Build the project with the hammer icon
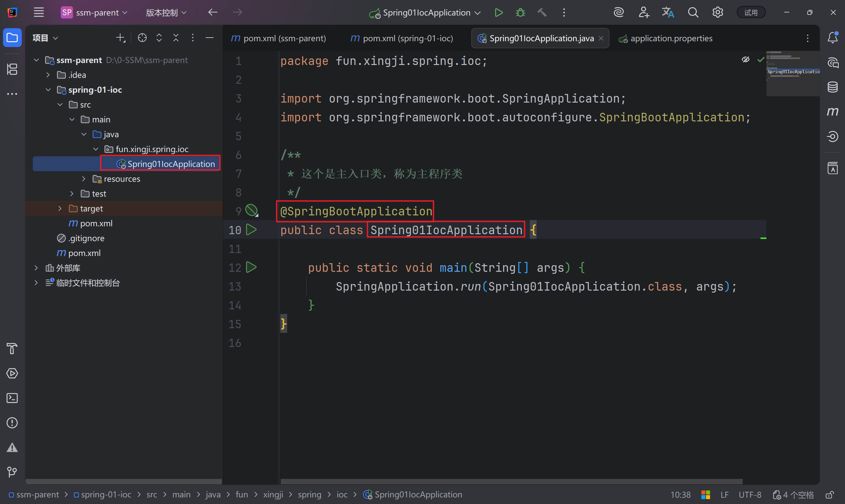The height and width of the screenshot is (504, 845). (x=542, y=13)
